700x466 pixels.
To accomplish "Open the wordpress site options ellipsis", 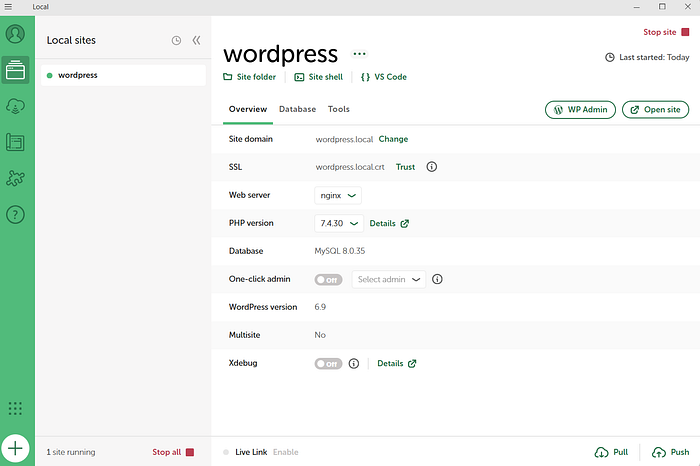I will tap(359, 54).
